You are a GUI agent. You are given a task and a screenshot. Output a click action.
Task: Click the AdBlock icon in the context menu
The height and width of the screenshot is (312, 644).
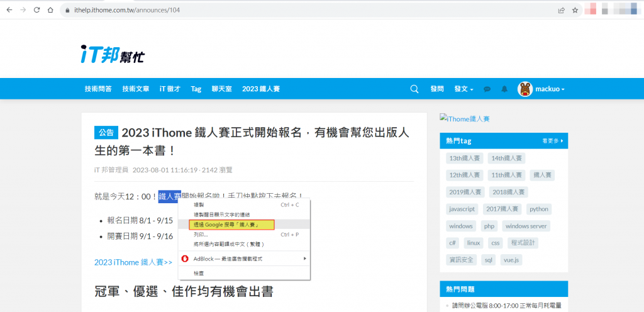click(x=186, y=259)
